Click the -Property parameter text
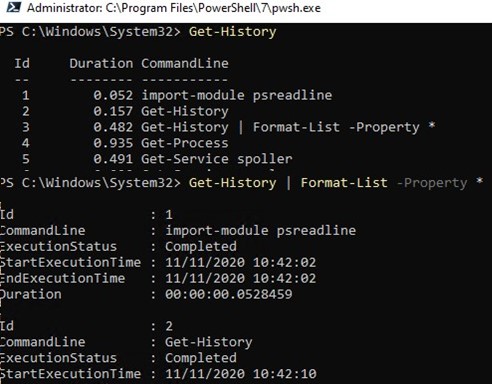492x384 pixels. [x=432, y=183]
